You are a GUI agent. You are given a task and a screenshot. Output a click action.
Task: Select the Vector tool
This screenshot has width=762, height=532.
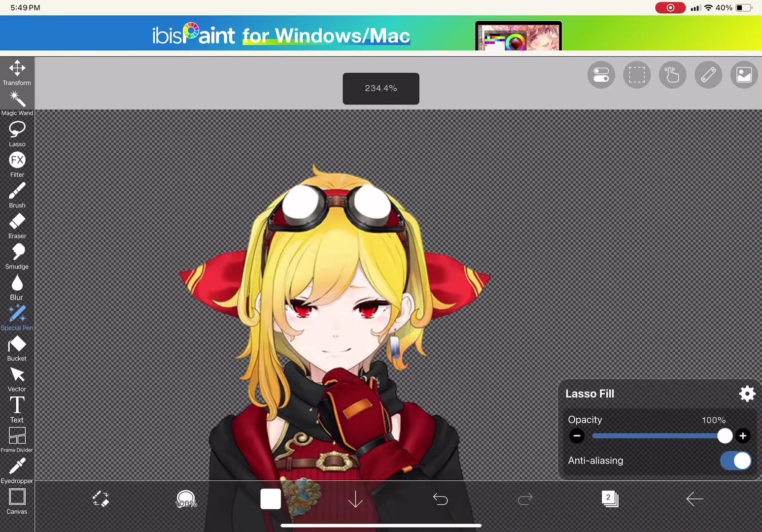[17, 379]
